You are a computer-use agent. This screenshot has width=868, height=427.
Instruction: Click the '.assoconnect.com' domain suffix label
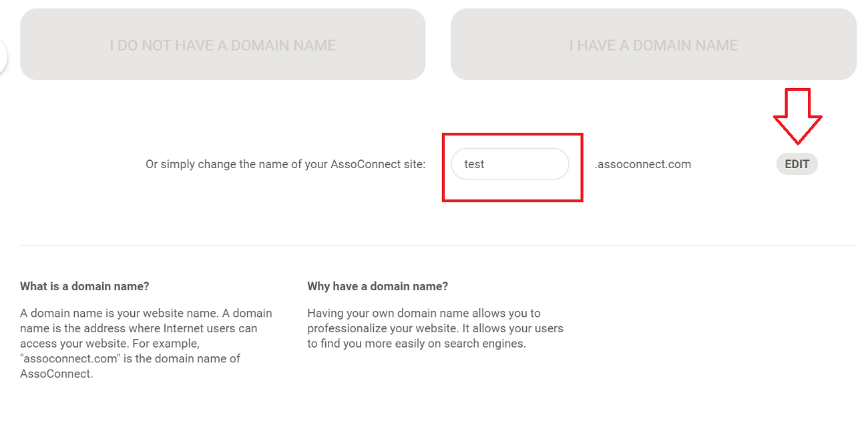click(643, 163)
